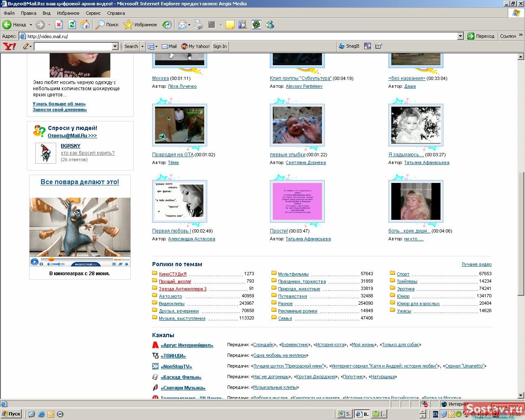525x420 pixels.
Task: Open the Файл menu
Action: point(9,13)
